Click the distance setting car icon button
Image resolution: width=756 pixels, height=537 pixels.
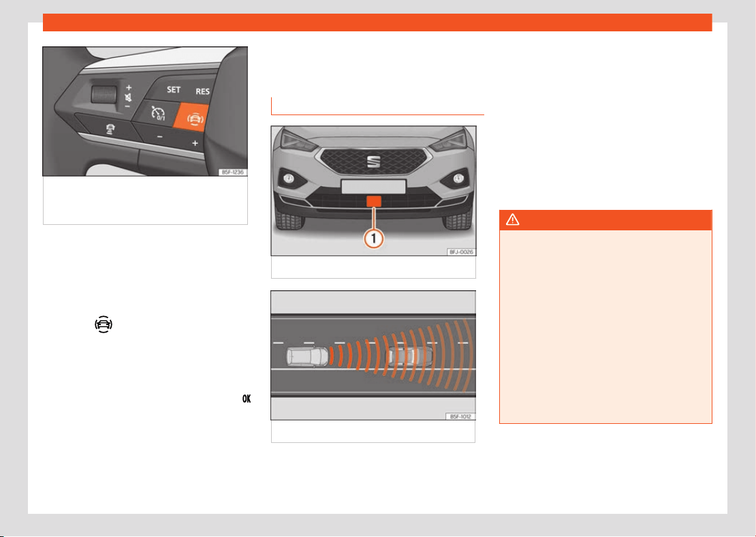click(x=110, y=129)
